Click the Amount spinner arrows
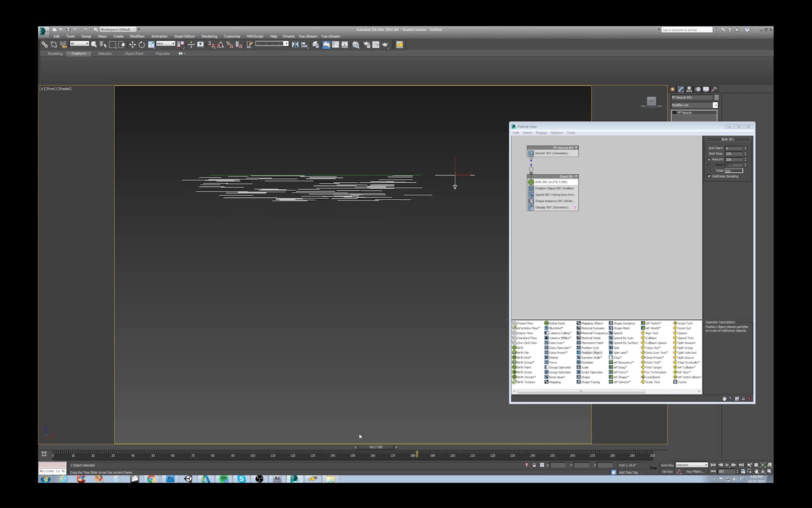Screen dimensions: 812x508 tap(745, 160)
